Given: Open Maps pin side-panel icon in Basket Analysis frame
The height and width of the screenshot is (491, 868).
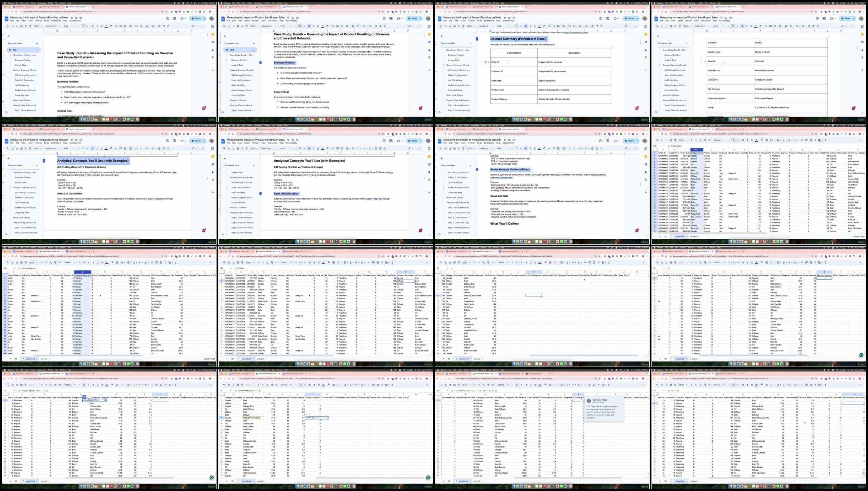Looking at the screenshot, I should coord(646,180).
